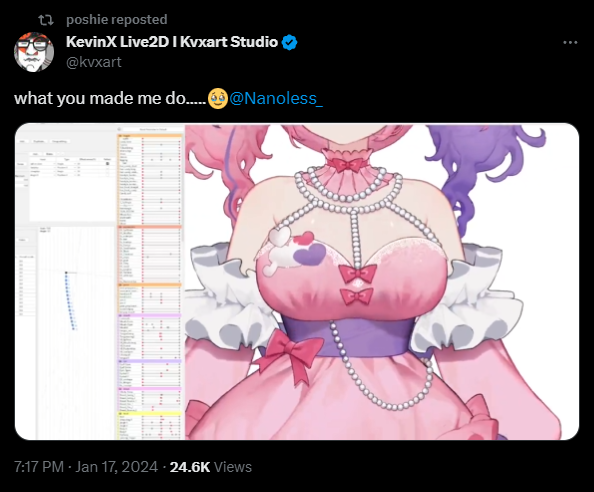The height and width of the screenshot is (492, 594).
Task: Collapse the yellow parameter group header
Action: tap(149, 414)
